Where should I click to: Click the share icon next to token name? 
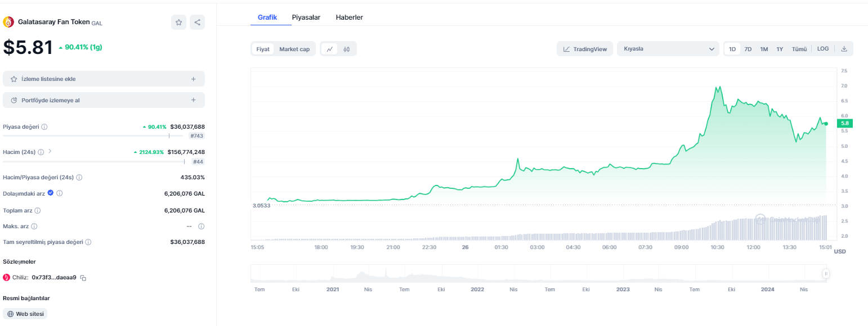(197, 22)
